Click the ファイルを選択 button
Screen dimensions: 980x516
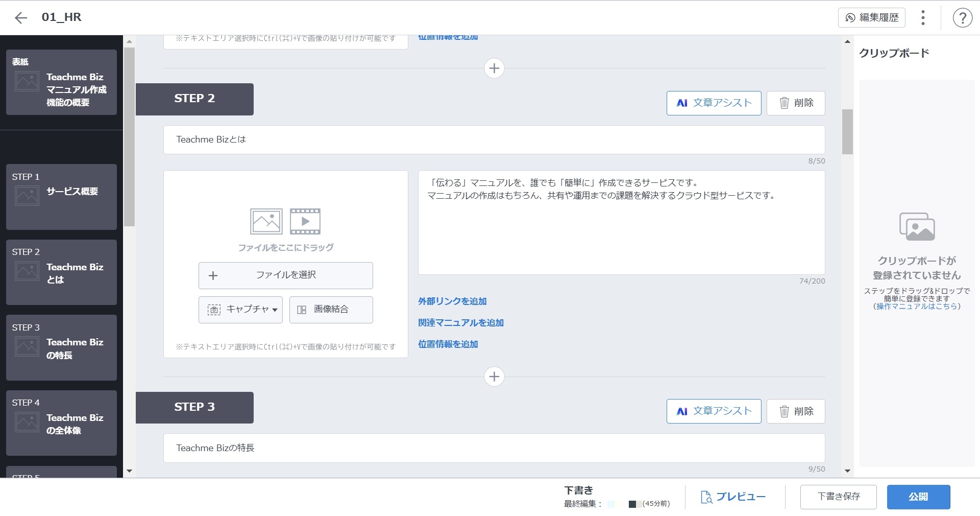tap(285, 275)
